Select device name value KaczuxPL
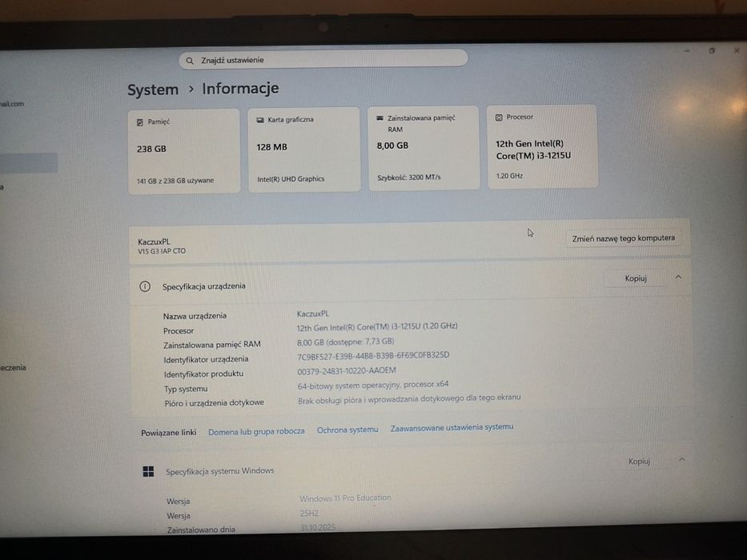Screen dimensions: 747x560 click(313, 314)
